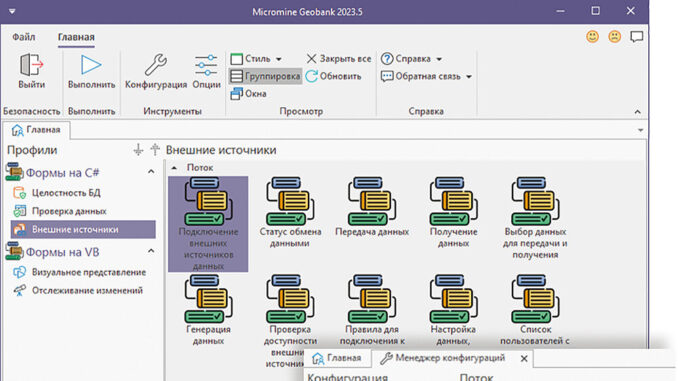The image size is (678, 381).
Task: Select Настройка данных flow icon
Action: (454, 299)
